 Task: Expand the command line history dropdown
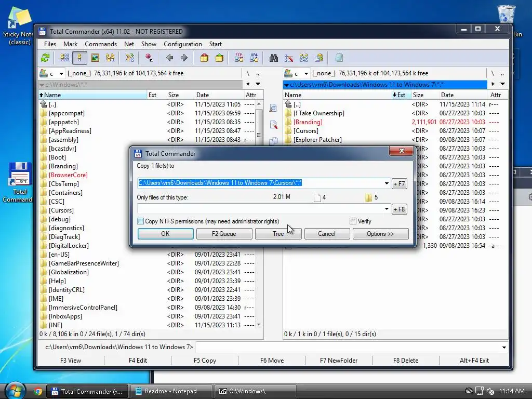(x=504, y=347)
